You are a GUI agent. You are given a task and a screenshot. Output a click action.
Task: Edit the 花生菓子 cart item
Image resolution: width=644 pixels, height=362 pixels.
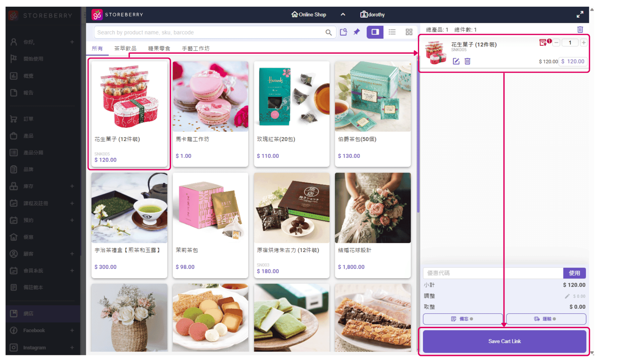pos(456,61)
